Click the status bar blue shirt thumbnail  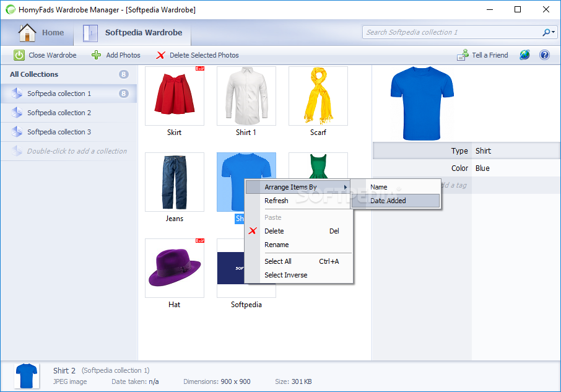pos(27,376)
